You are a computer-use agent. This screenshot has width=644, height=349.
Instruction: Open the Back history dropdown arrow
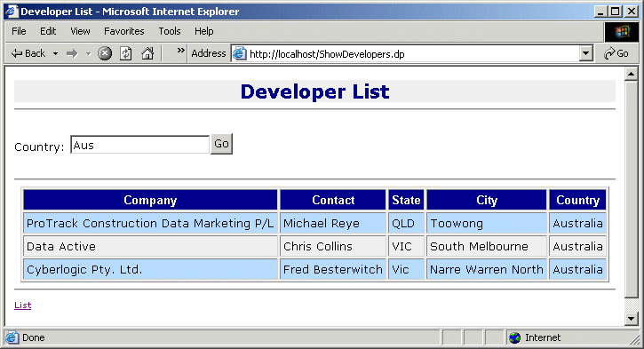[55, 54]
